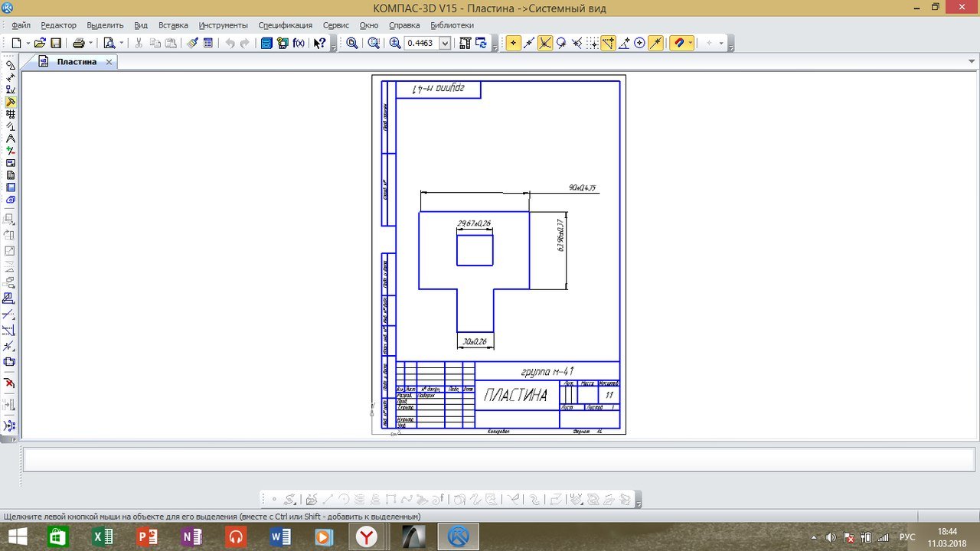
Task: Open Microsoft Word from the taskbar
Action: (280, 536)
